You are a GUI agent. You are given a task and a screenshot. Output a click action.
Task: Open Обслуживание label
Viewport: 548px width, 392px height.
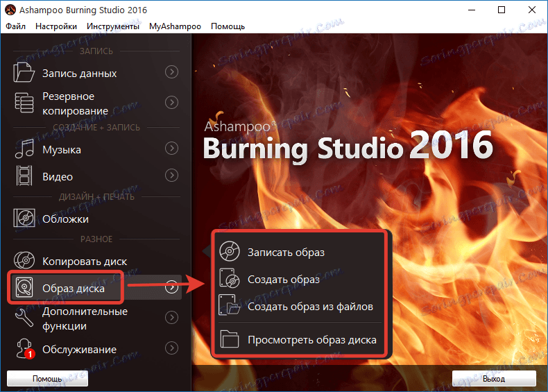[79, 350]
